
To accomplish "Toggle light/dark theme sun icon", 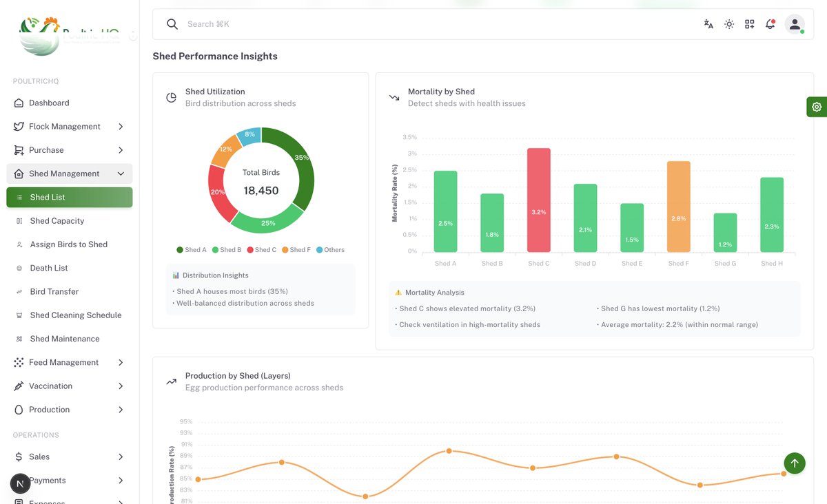I will click(x=729, y=24).
